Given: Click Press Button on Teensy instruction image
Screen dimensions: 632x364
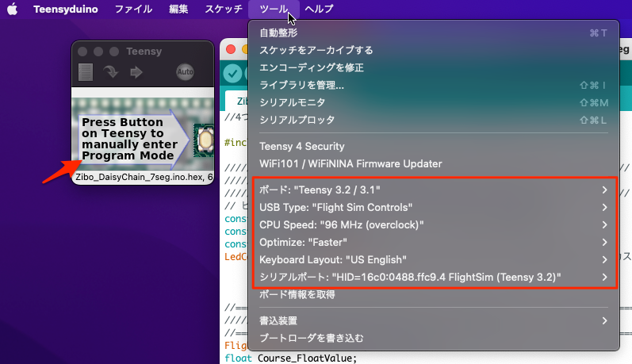Looking at the screenshot, I should coord(133,139).
